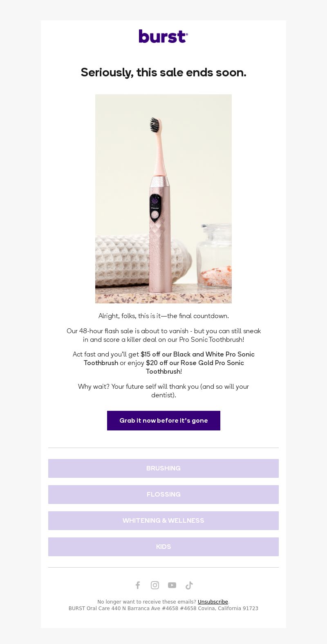The width and height of the screenshot is (327, 644).
Task: Open the WHITENING & WELLNESS category
Action: 163,521
